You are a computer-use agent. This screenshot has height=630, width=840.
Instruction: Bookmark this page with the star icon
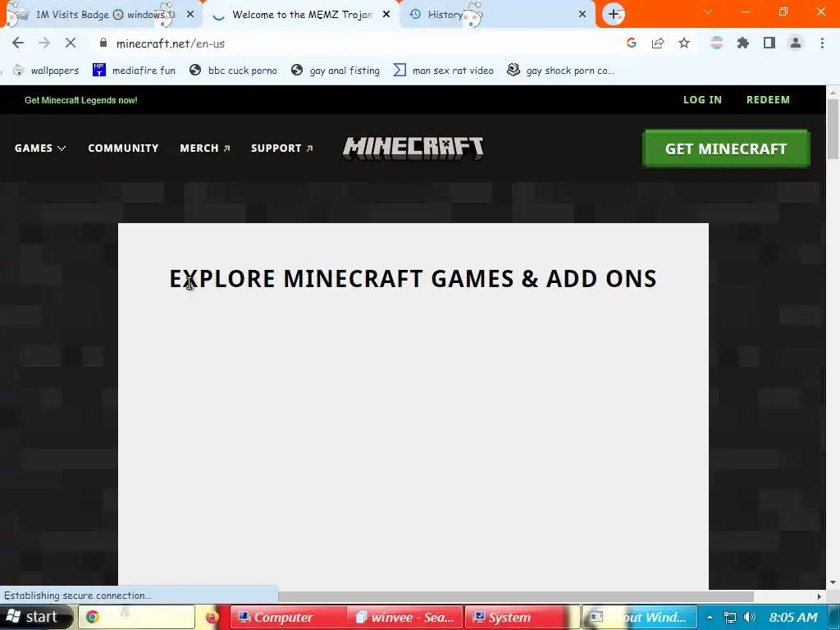click(x=684, y=43)
